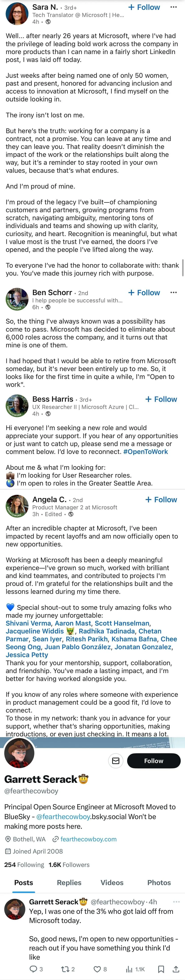Open the overflow menu on Sara N.'s post
The height and width of the screenshot is (980, 185).
[x=174, y=7]
